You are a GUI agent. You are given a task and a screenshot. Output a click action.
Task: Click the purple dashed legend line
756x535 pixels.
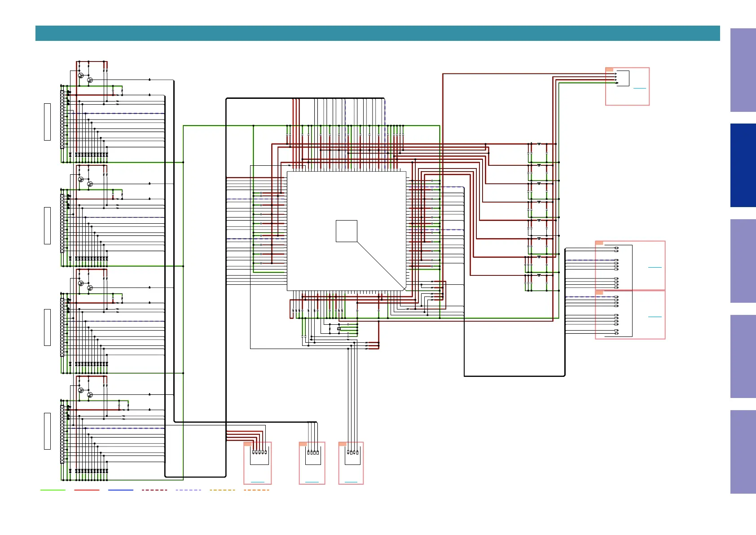[x=189, y=490]
